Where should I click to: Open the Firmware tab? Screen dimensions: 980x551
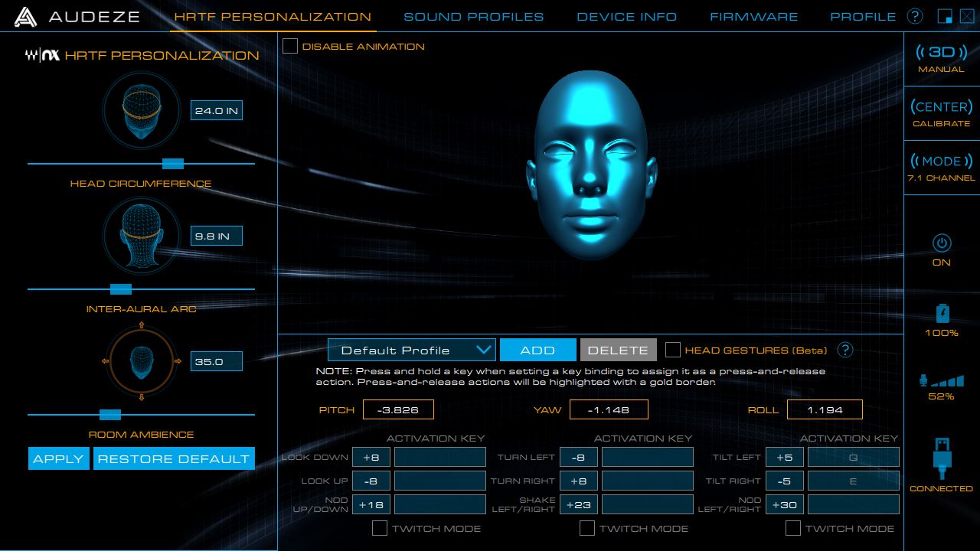point(753,16)
